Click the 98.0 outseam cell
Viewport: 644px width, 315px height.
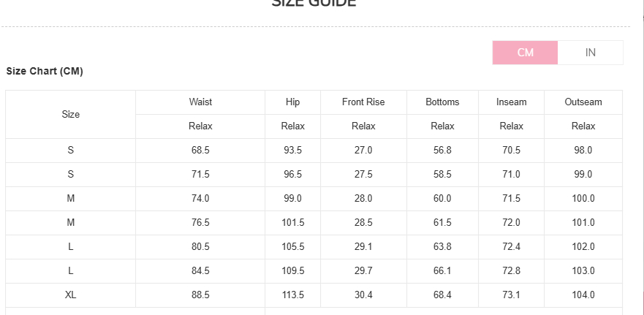click(583, 151)
